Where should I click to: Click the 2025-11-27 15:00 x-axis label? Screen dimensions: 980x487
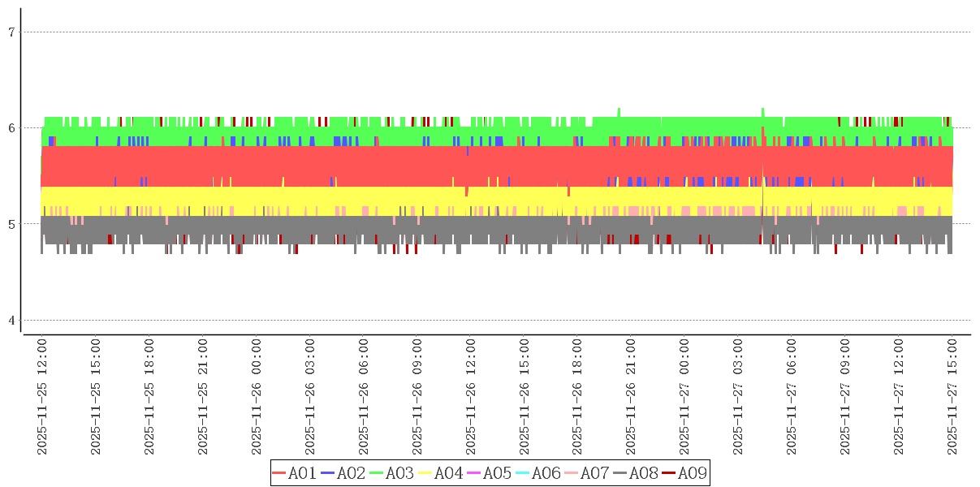(953, 397)
